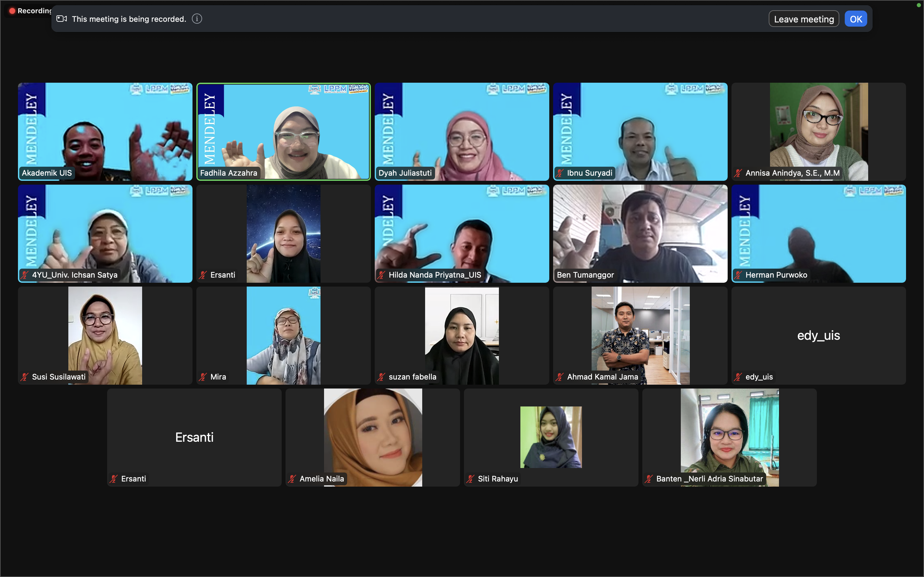Click muted mic icon on suzan fabella
The image size is (924, 577).
pos(381,377)
